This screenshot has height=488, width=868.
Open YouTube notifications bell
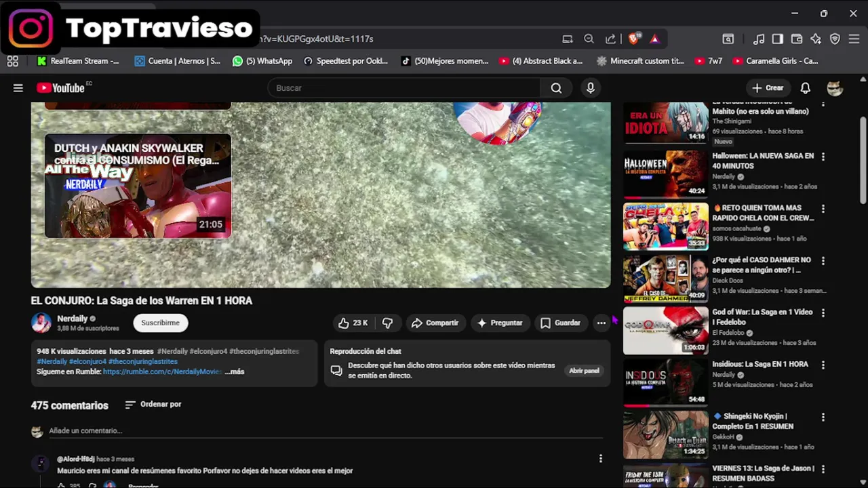(806, 88)
